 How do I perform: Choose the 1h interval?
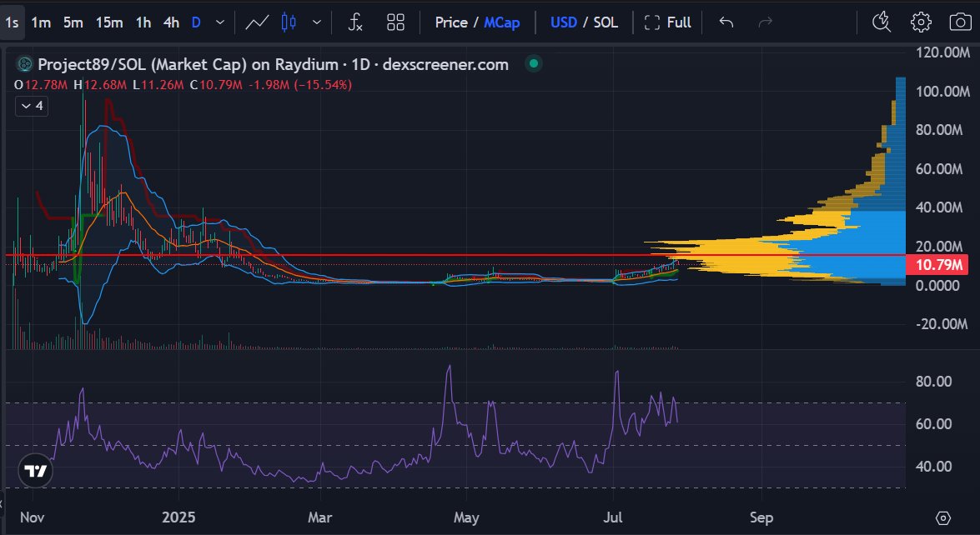(x=143, y=22)
